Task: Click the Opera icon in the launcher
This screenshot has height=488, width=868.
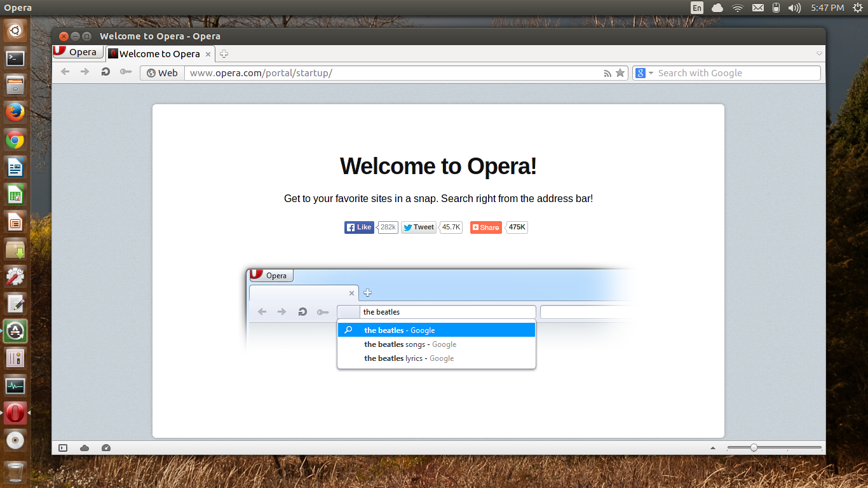Action: point(15,413)
